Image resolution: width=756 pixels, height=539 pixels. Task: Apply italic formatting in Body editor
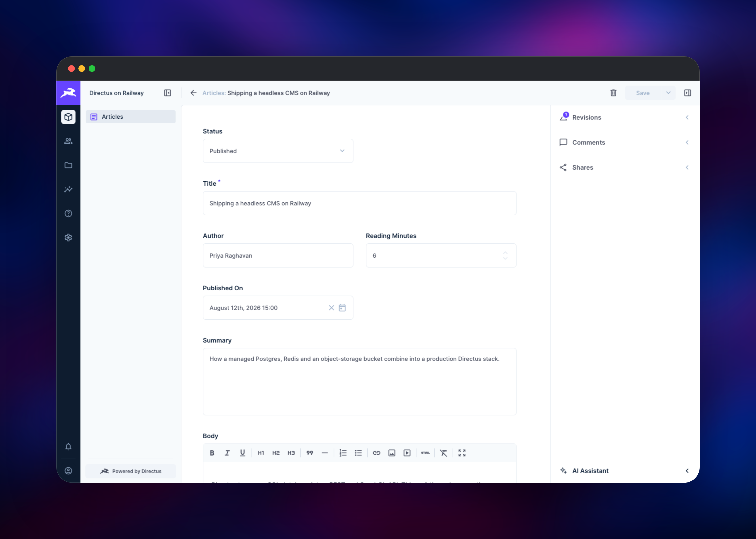point(227,453)
